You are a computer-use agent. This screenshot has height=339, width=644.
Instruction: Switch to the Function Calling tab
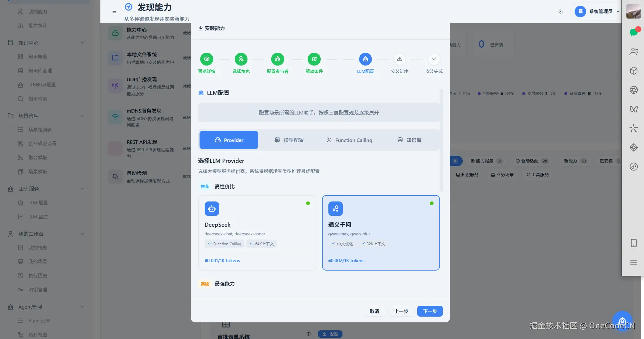click(x=349, y=140)
